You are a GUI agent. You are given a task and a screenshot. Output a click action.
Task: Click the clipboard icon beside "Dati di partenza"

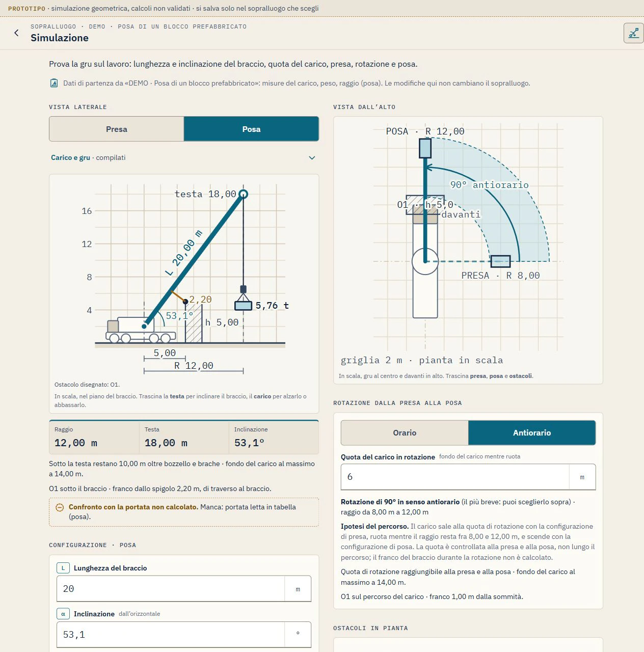coord(54,83)
